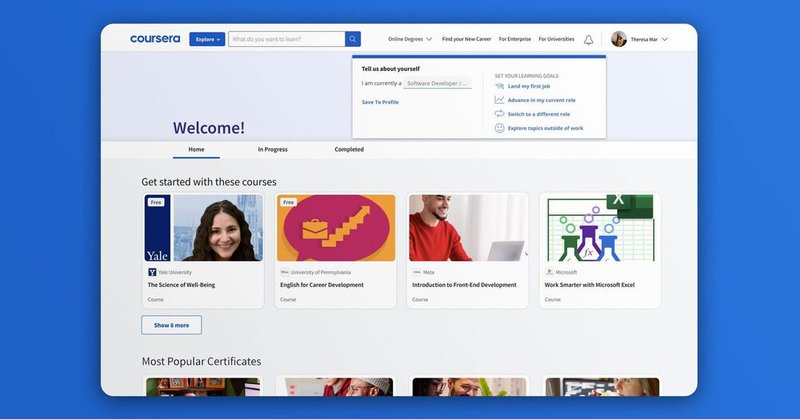The image size is (800, 419).
Task: Click the magnifier search button
Action: pos(353,39)
